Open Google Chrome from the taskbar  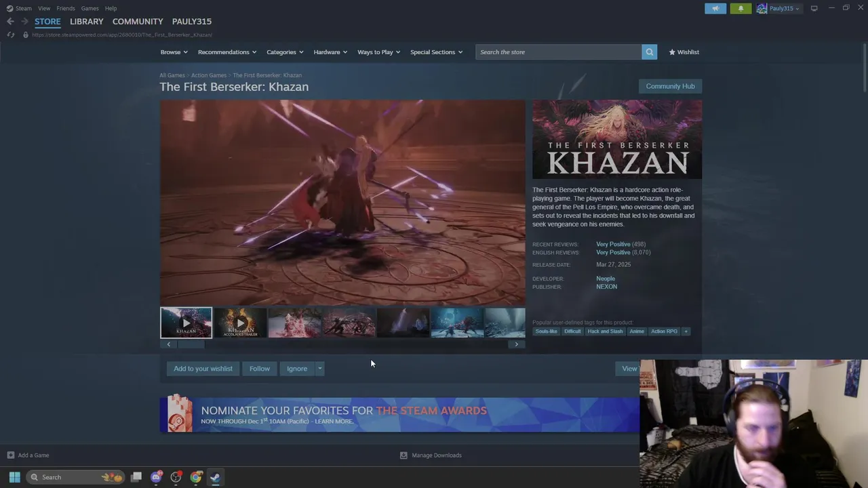[x=196, y=477]
